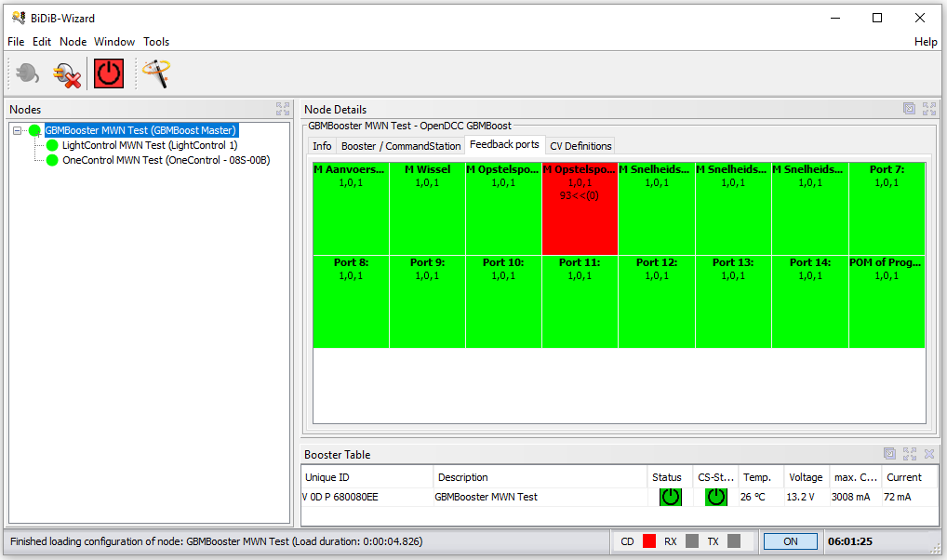Click the Node Details restore/dock icon
The image size is (947, 560).
point(909,109)
